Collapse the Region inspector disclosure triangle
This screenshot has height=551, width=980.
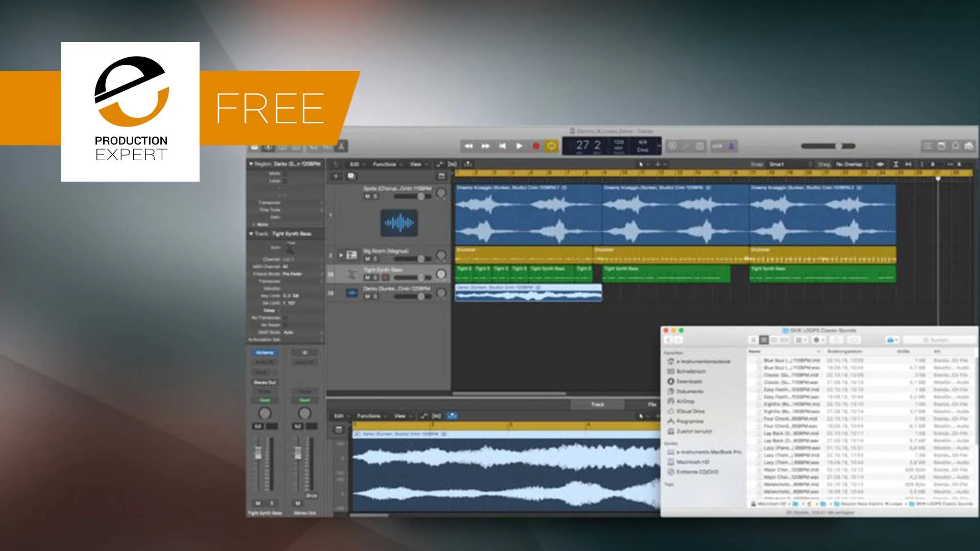tap(251, 164)
